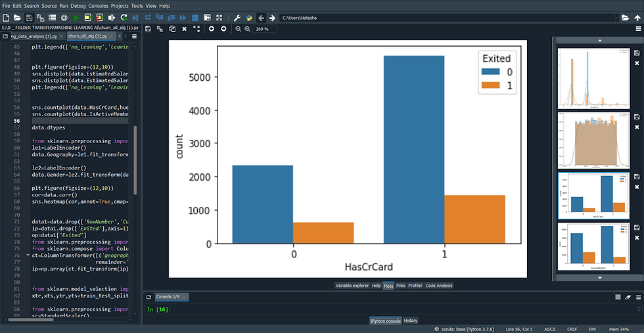Switch to the Help pane tab
Viewport: 644px width, 333px height.
click(376, 285)
